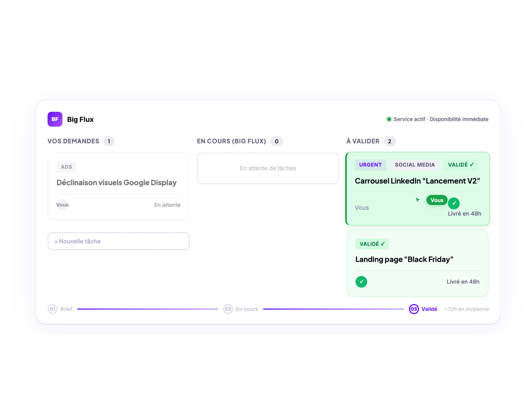The height and width of the screenshot is (399, 532).
Task: Click the check icon on Landing page Black Friday card
Action: (361, 282)
